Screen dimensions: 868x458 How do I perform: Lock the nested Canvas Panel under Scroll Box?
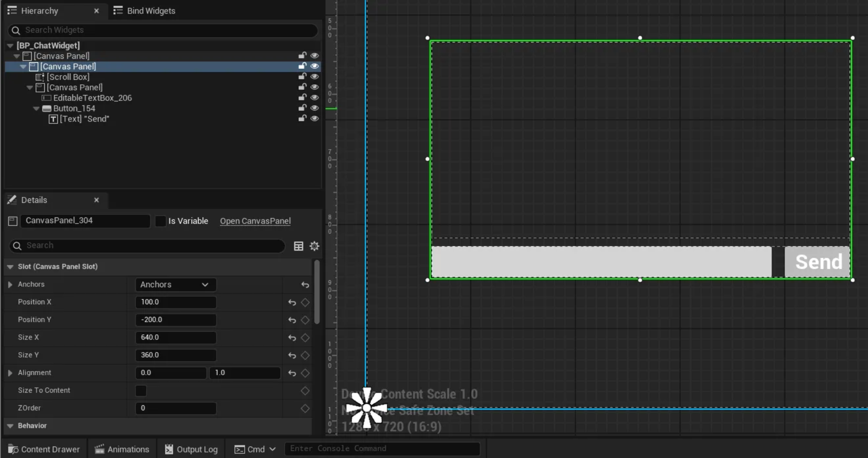(302, 87)
